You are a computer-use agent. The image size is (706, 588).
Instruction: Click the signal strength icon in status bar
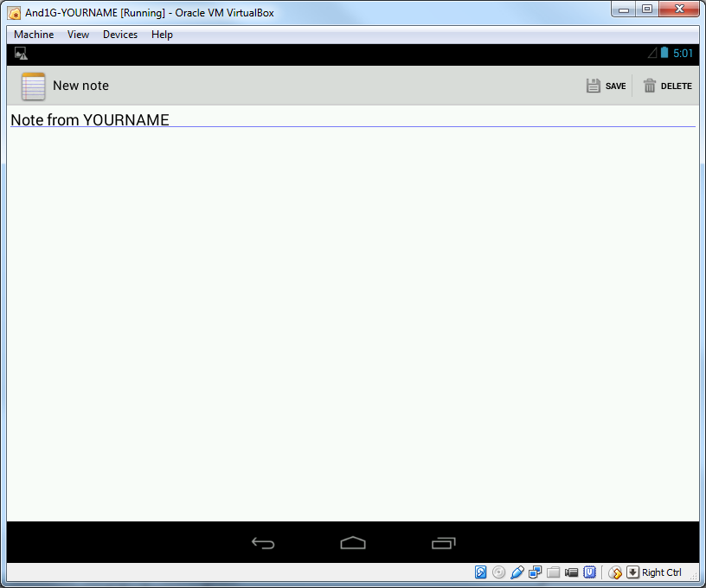[x=652, y=53]
